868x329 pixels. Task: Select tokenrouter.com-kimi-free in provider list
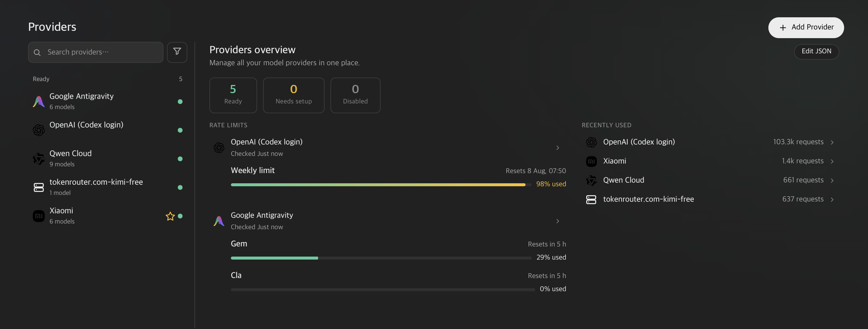(x=107, y=187)
